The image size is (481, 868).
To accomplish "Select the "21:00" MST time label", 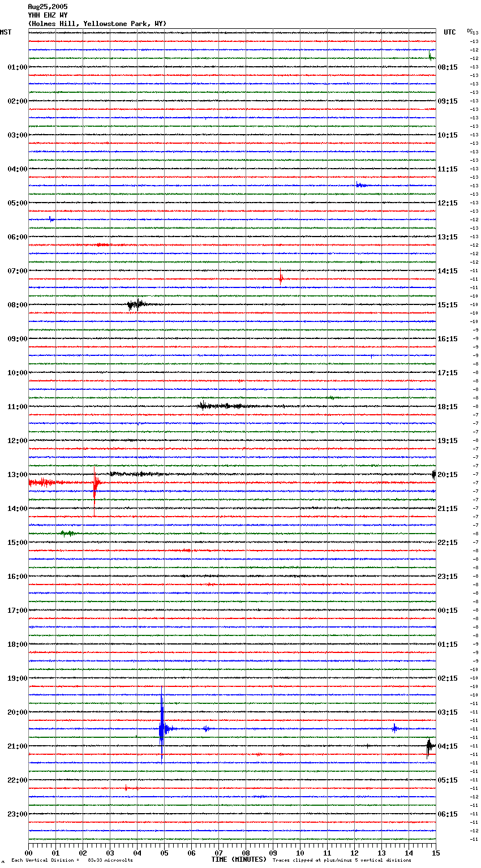I will click(x=18, y=746).
